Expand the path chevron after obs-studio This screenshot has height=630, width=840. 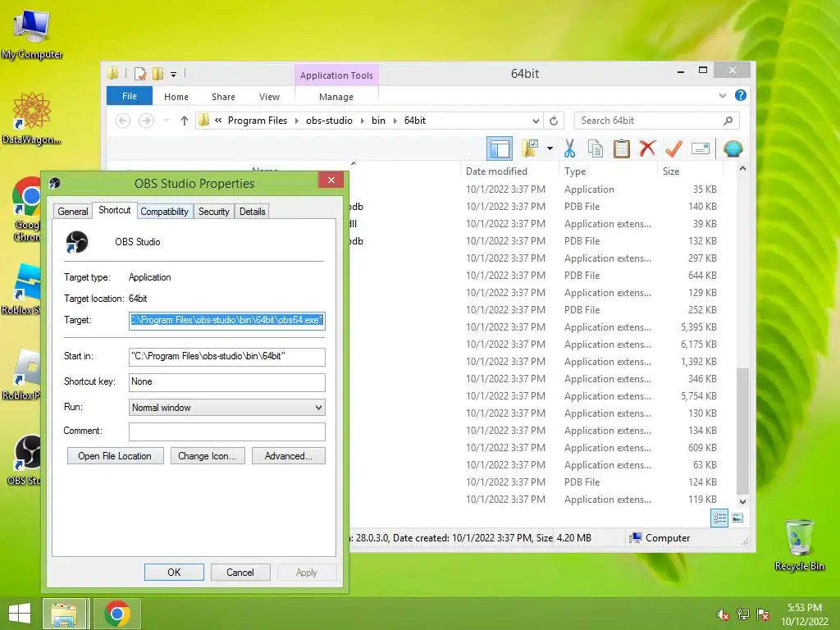[362, 121]
